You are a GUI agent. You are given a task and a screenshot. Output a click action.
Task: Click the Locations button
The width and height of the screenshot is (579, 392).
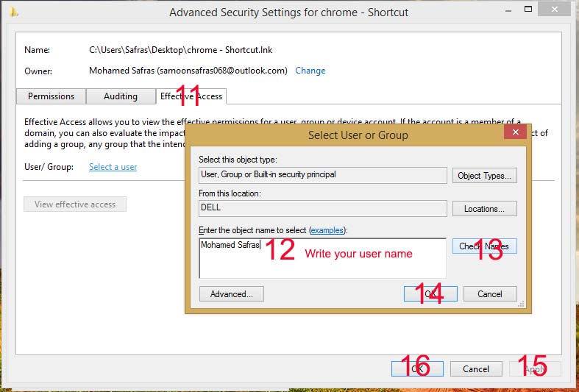[484, 209]
